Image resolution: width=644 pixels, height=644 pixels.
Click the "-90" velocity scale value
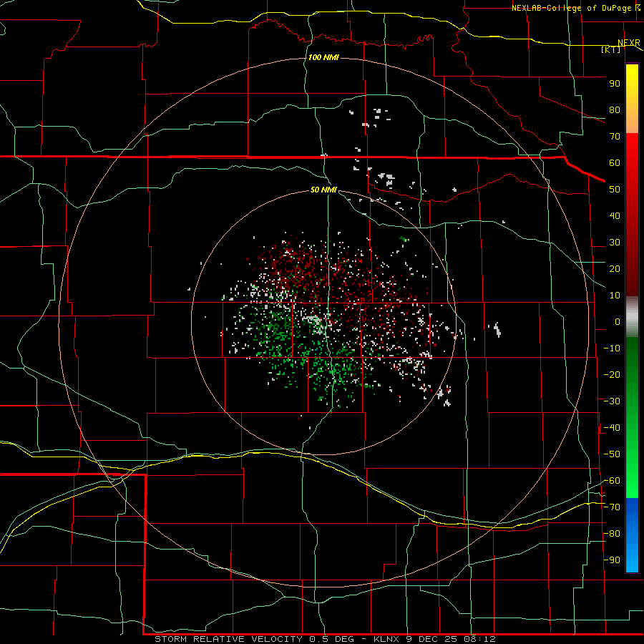coord(612,560)
